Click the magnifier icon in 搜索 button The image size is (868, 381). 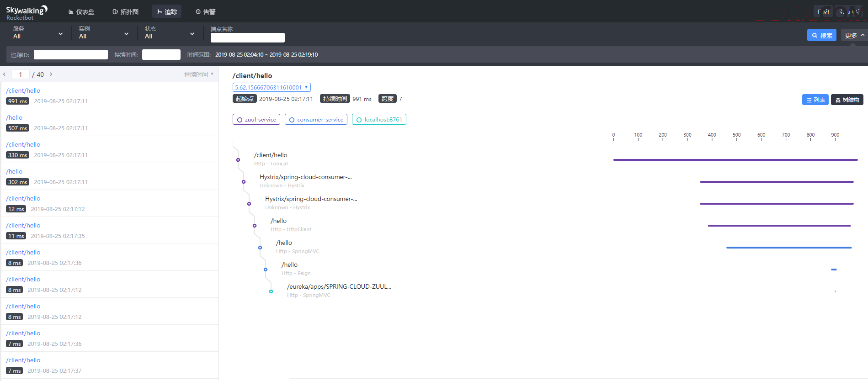point(815,35)
